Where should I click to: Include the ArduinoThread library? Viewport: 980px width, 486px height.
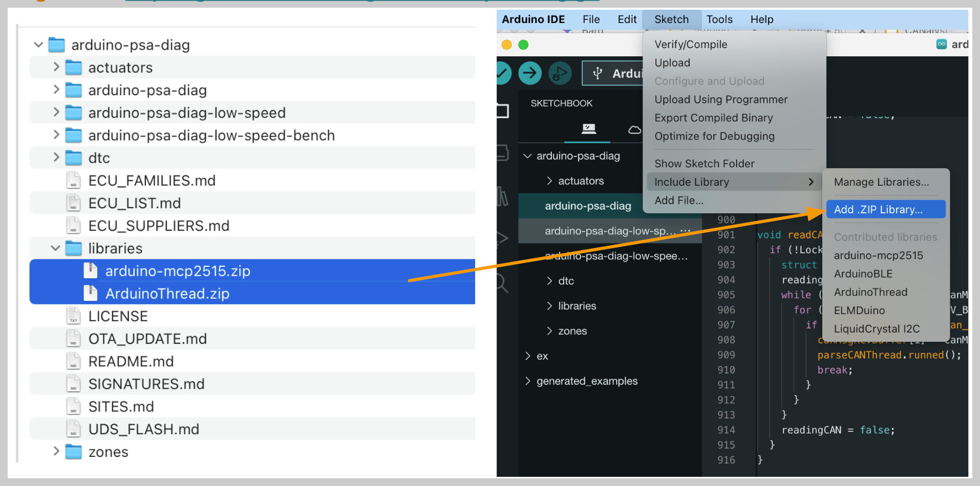(886, 293)
